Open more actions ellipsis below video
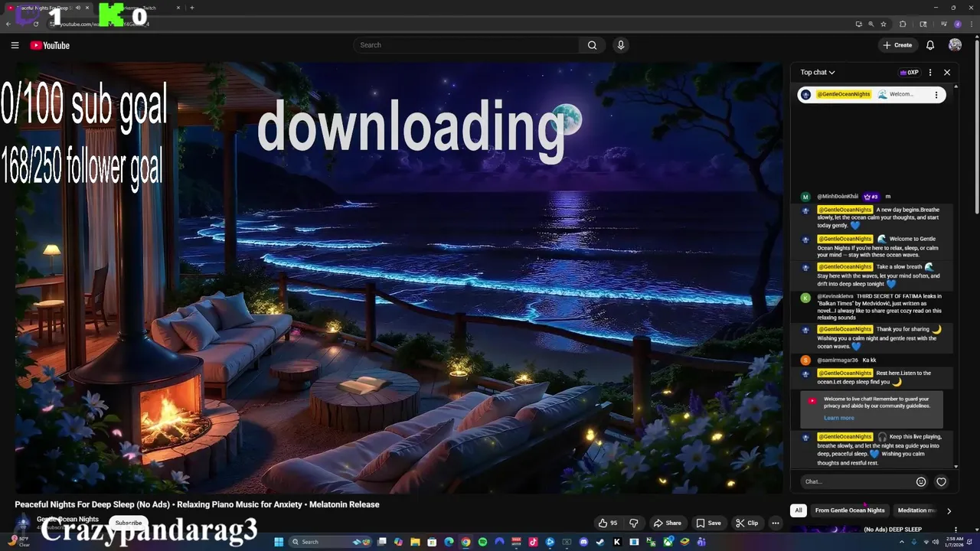Viewport: 980px width, 551px height. pos(776,523)
